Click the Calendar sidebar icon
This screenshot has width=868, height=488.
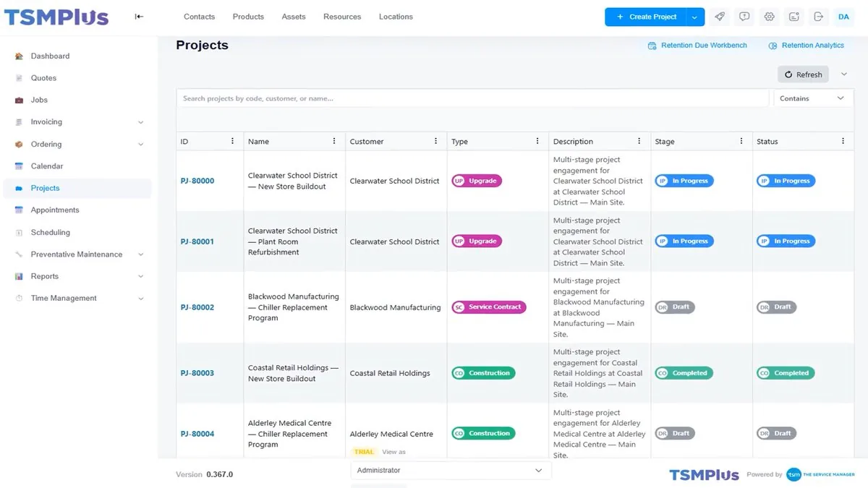click(x=19, y=166)
